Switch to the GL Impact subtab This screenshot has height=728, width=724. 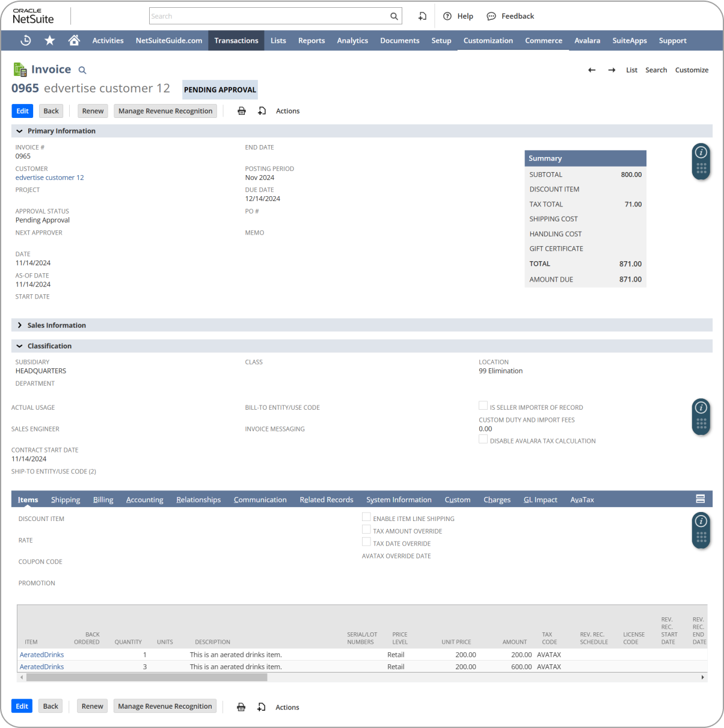click(540, 499)
